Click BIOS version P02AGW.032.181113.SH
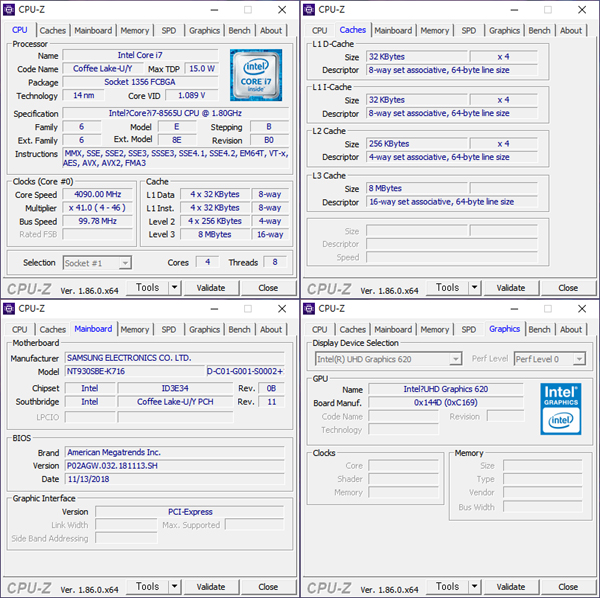The width and height of the screenshot is (600, 598). click(174, 466)
